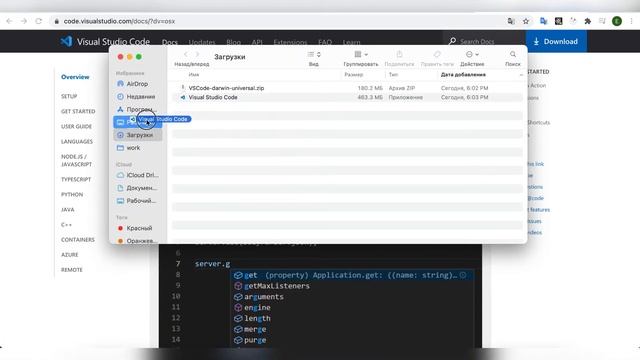This screenshot has height=360, width=640.
Task: Open the Chrome extensions puzzle icon
Action: [587, 21]
